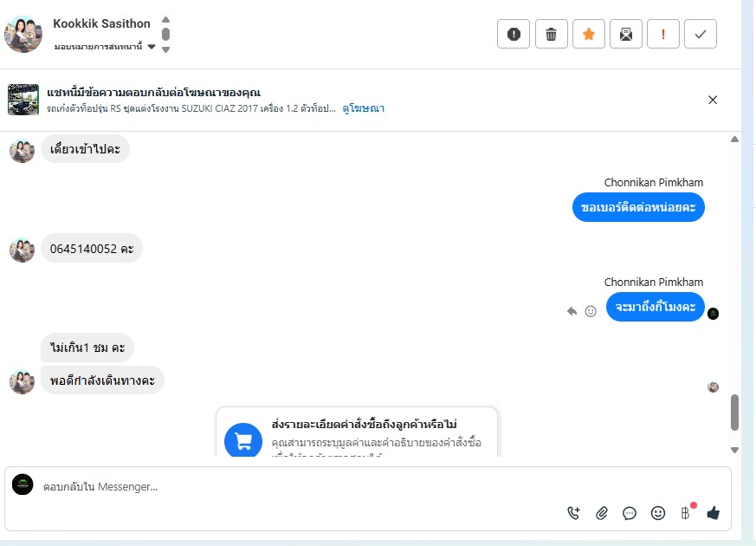This screenshot has height=546, width=756.
Task: Toggle the orange star follow-up marker
Action: [589, 34]
